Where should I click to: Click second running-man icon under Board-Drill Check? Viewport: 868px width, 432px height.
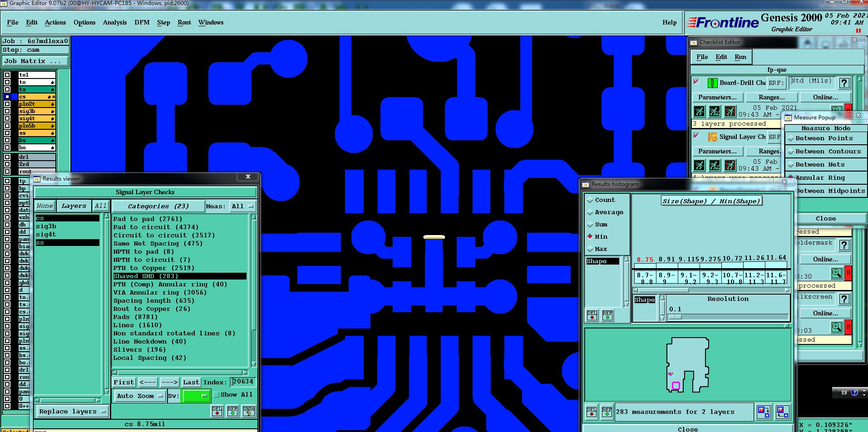pyautogui.click(x=715, y=111)
